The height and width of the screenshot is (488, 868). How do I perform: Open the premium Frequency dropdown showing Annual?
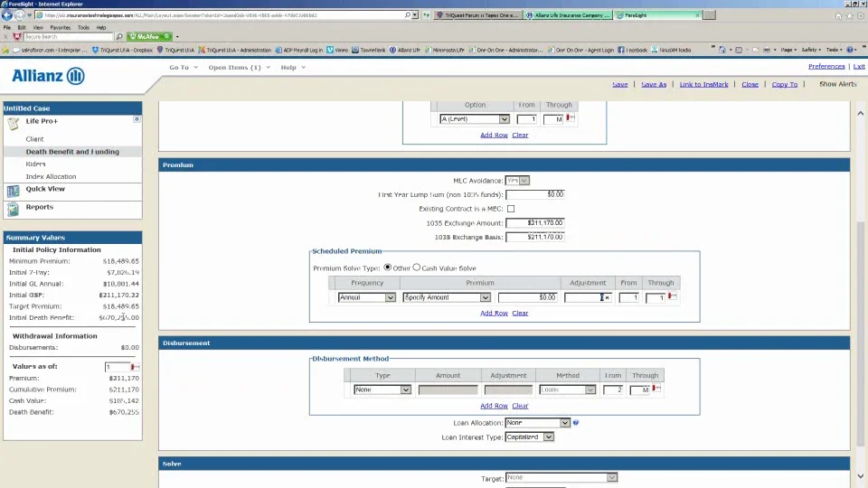(x=366, y=297)
